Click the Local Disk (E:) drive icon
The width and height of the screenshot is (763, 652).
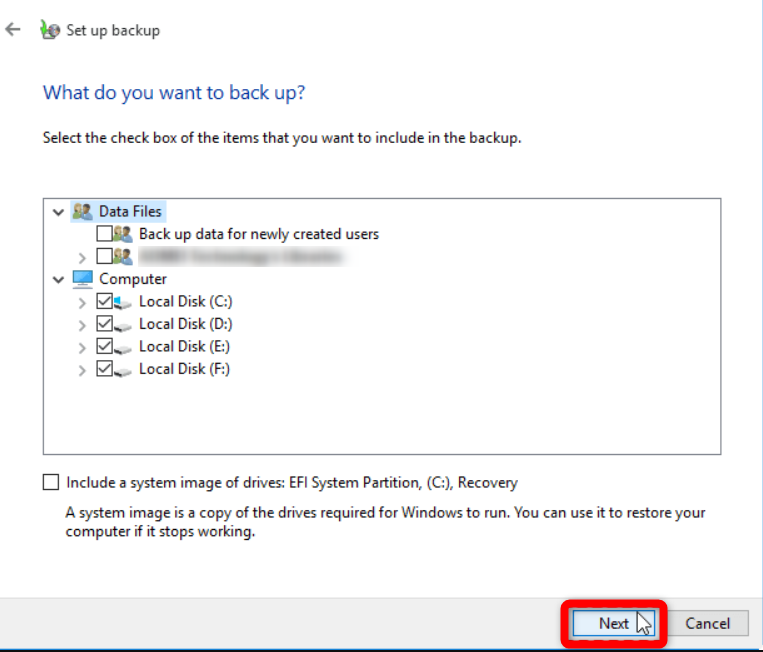(123, 347)
